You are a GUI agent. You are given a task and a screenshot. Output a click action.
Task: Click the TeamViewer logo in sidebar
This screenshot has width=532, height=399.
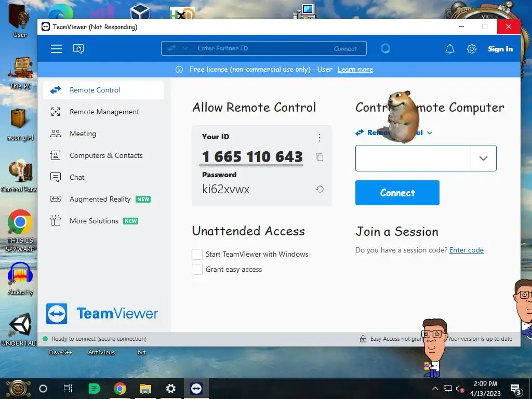102,313
